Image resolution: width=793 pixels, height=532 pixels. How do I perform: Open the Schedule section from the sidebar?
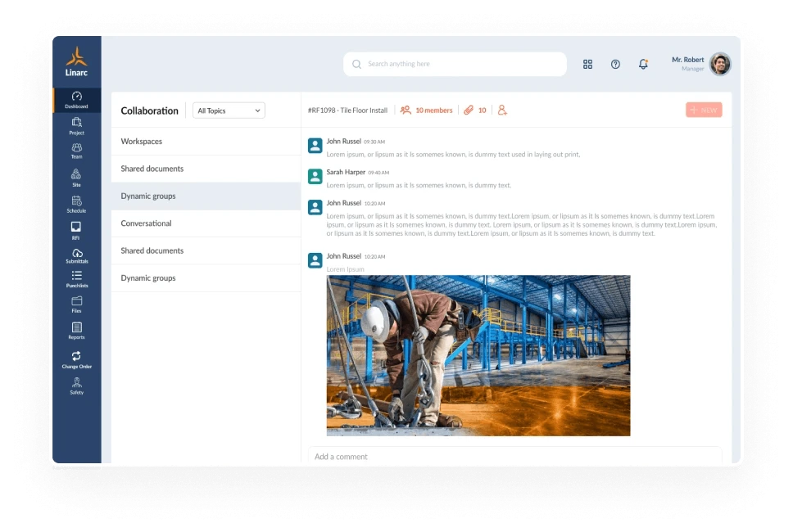point(76,205)
